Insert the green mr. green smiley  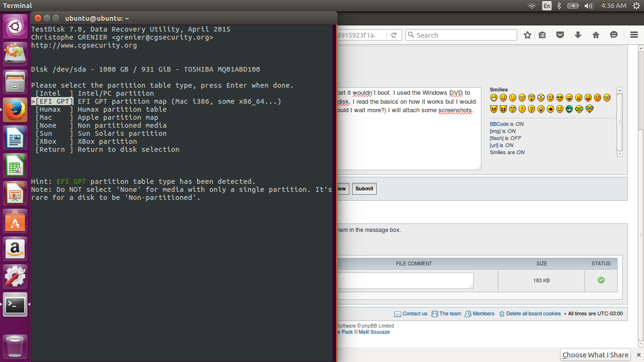pyautogui.click(x=569, y=109)
